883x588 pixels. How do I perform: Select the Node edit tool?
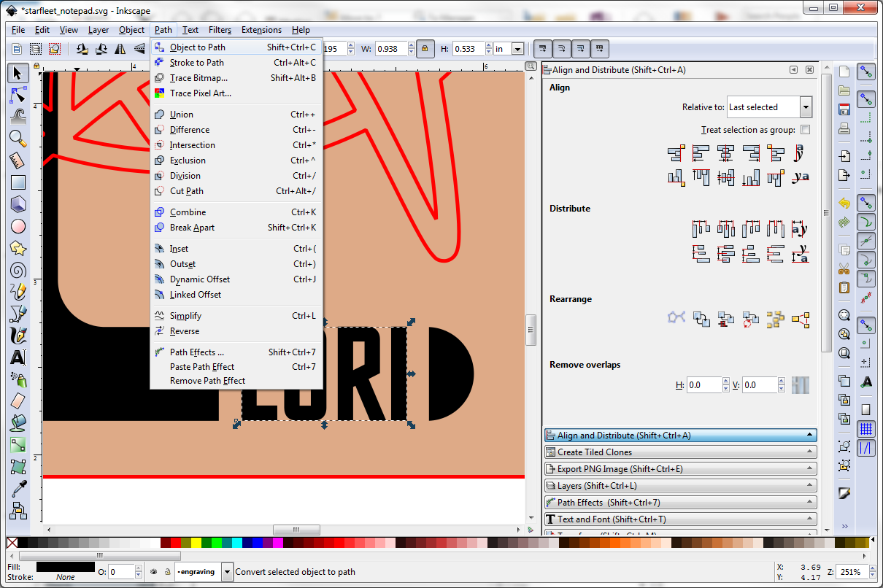click(x=18, y=95)
